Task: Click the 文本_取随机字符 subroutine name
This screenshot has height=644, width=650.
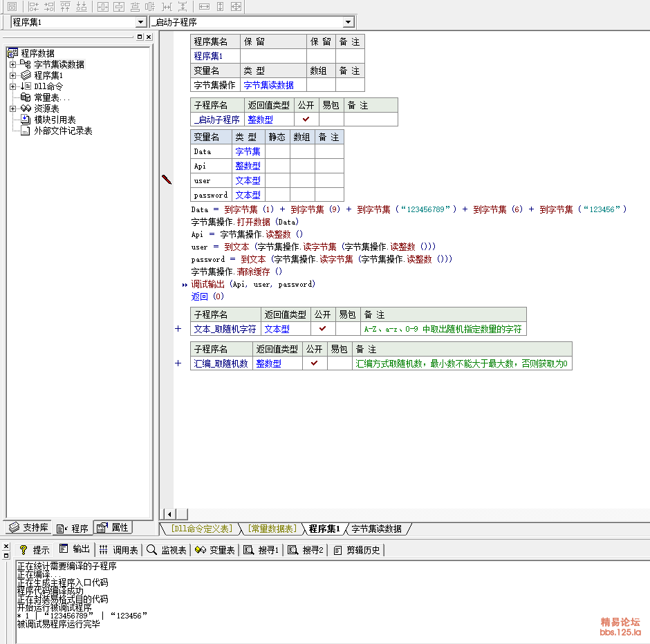Action: [x=225, y=329]
